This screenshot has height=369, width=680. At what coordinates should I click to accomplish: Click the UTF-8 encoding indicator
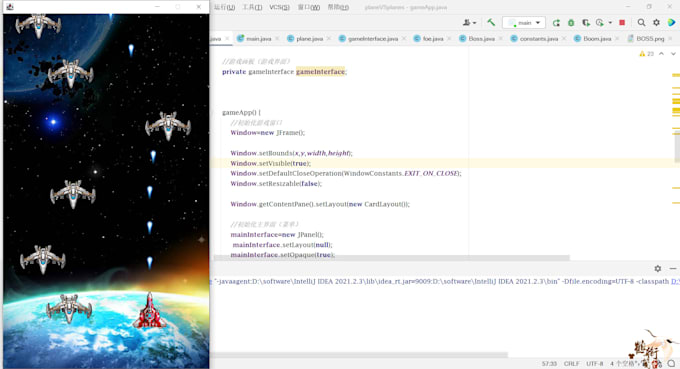tap(594, 364)
